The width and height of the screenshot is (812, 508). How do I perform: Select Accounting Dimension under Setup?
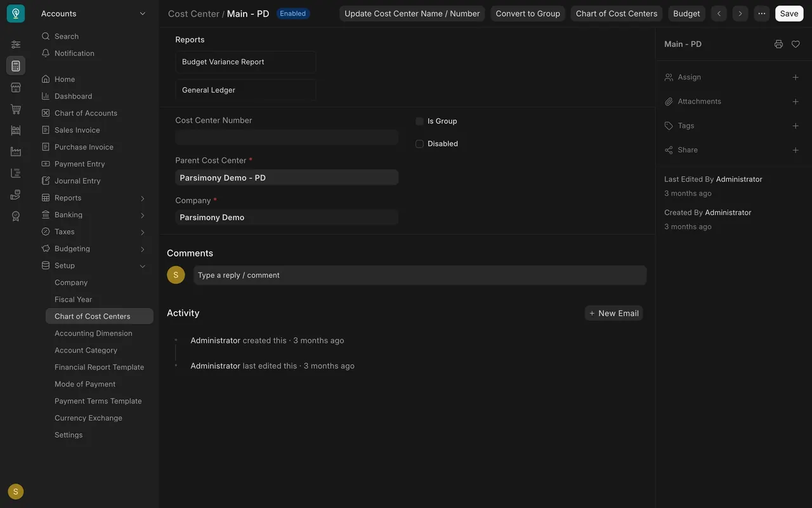coord(93,333)
